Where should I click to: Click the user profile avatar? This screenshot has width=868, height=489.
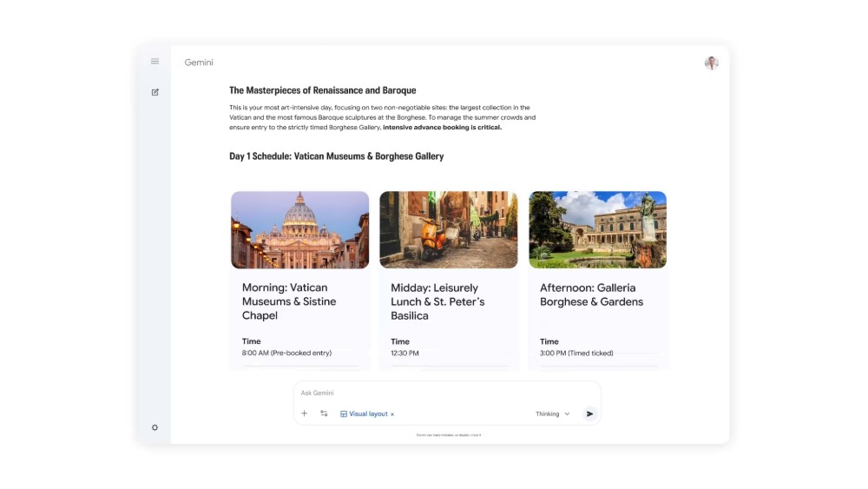711,63
